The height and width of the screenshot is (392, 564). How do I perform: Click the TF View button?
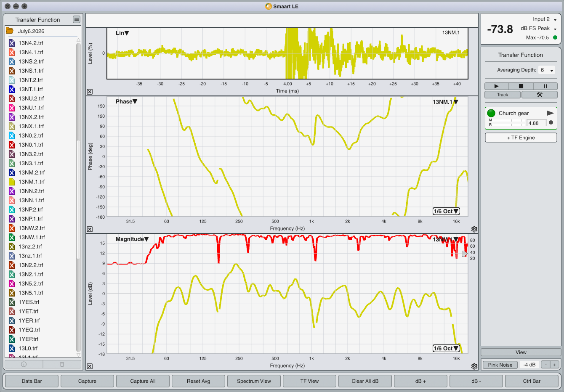click(309, 381)
